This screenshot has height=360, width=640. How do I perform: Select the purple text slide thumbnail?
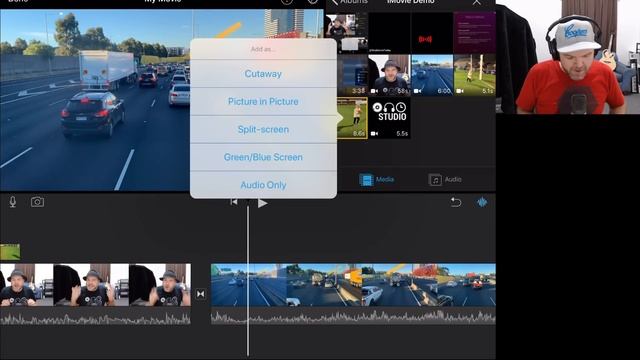[x=475, y=33]
